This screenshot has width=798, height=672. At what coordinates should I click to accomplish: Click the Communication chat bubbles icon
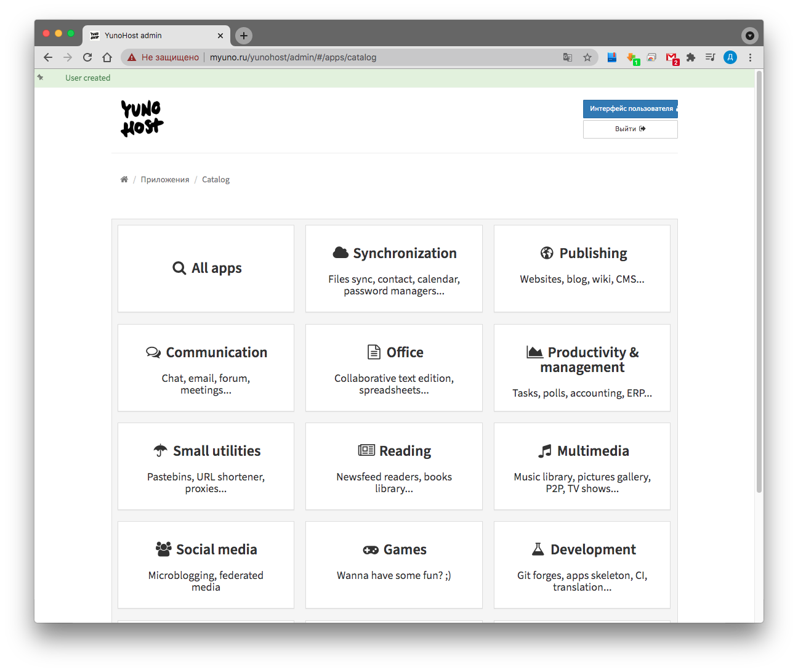(x=153, y=352)
